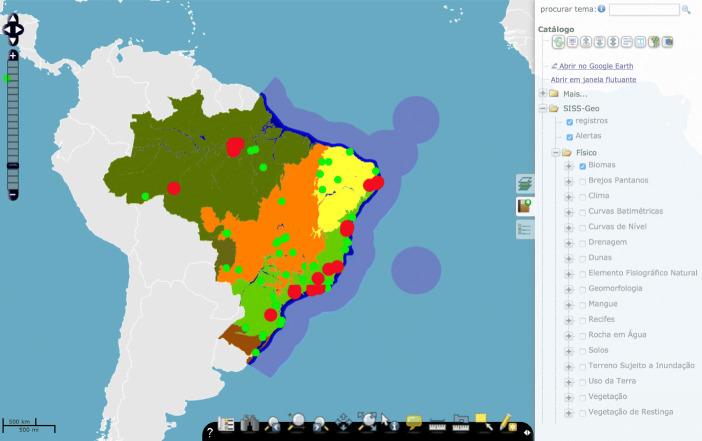Select the Uso da Terra item
Image resolution: width=702 pixels, height=441 pixels.
coord(612,381)
